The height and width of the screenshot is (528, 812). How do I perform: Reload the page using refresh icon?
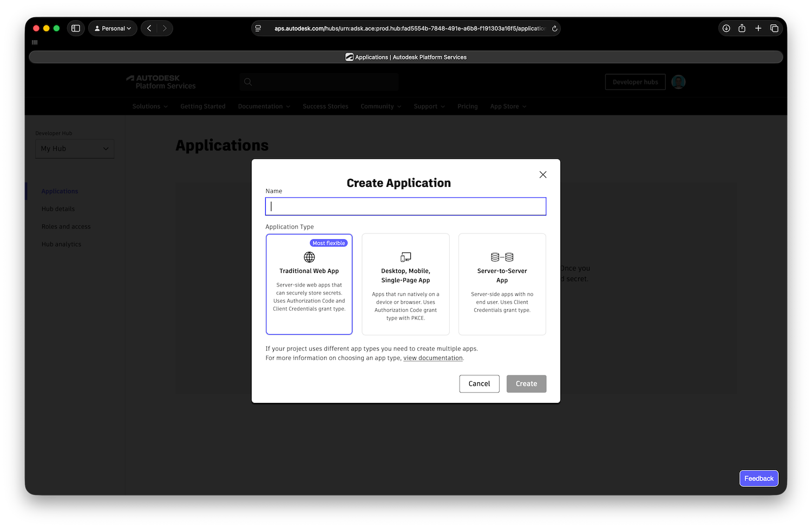(x=554, y=29)
